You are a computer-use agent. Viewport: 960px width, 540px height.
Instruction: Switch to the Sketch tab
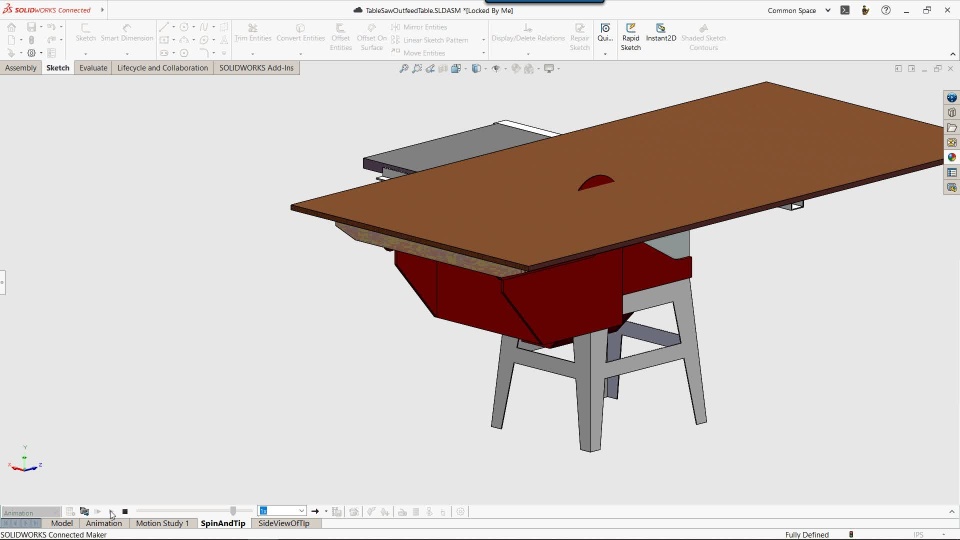58,68
